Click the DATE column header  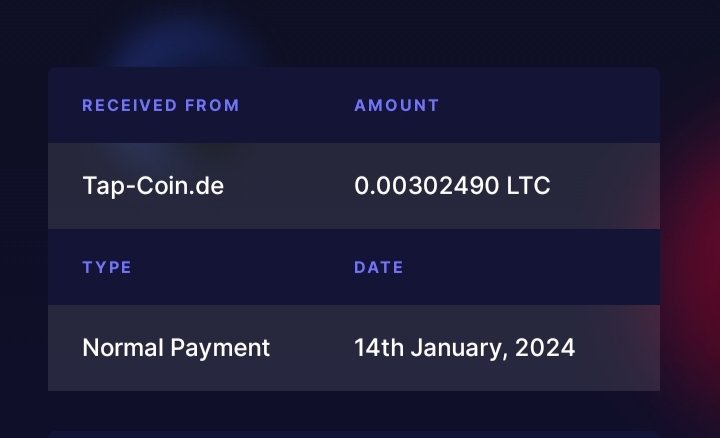(379, 267)
